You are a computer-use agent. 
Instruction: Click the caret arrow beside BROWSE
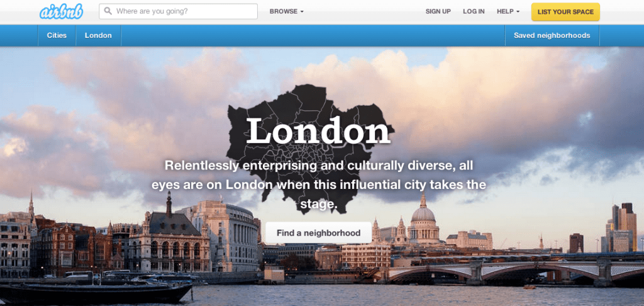tap(302, 12)
